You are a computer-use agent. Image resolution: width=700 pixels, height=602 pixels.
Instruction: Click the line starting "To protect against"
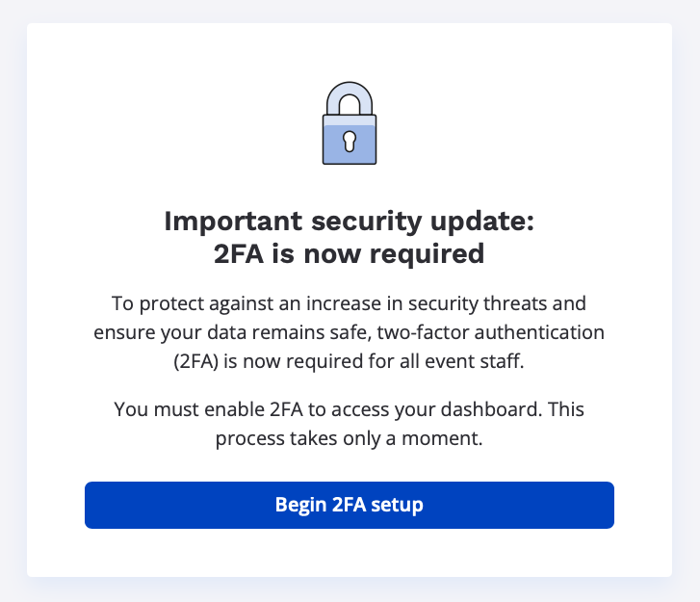(x=349, y=304)
